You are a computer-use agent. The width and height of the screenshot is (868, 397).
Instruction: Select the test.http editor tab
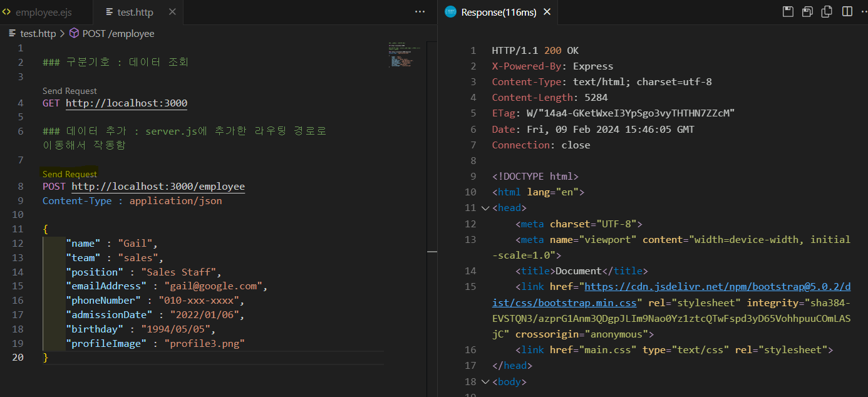[138, 12]
